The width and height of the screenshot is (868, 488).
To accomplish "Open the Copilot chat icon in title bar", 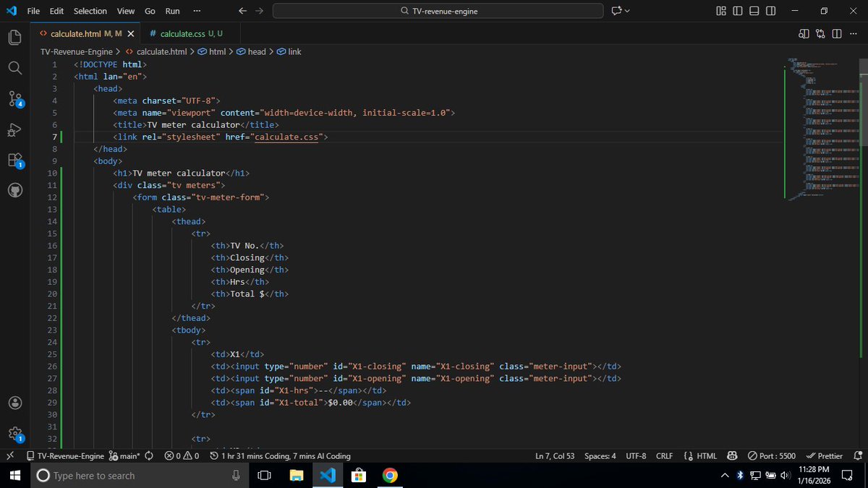I will pyautogui.click(x=616, y=11).
